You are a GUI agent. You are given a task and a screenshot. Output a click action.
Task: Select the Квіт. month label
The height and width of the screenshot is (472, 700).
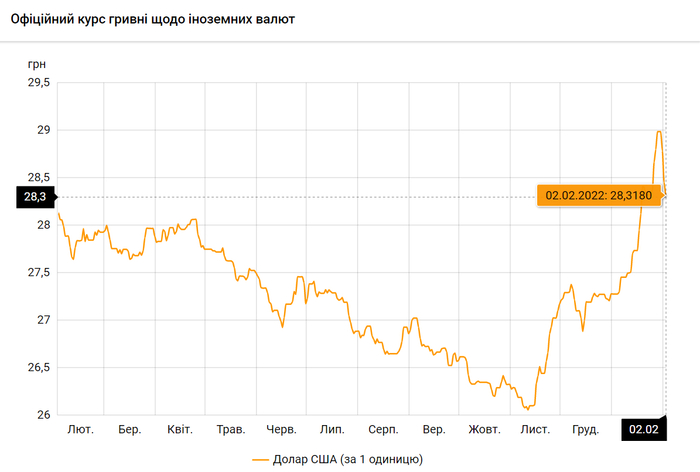click(180, 430)
